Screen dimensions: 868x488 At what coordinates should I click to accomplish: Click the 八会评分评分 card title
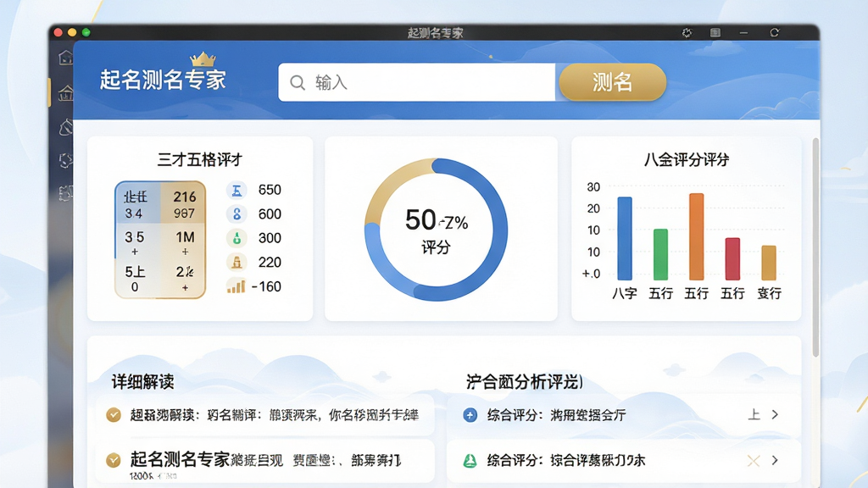coord(687,160)
